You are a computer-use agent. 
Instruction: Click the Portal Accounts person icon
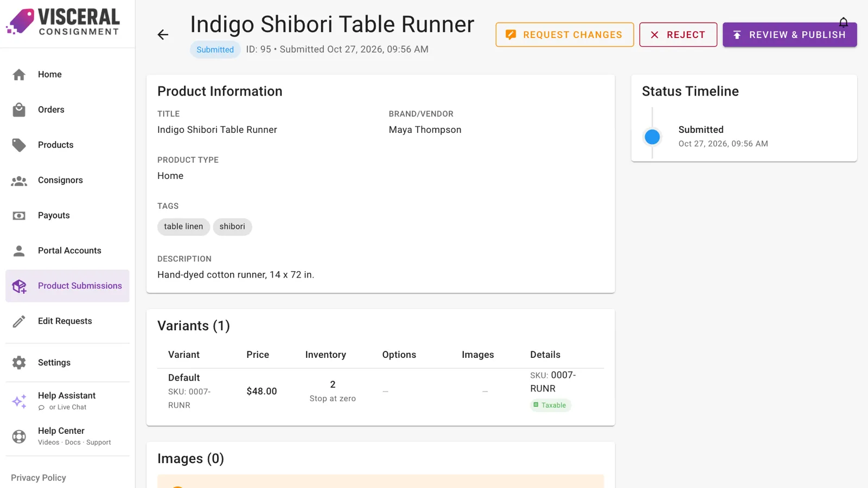pos(19,251)
